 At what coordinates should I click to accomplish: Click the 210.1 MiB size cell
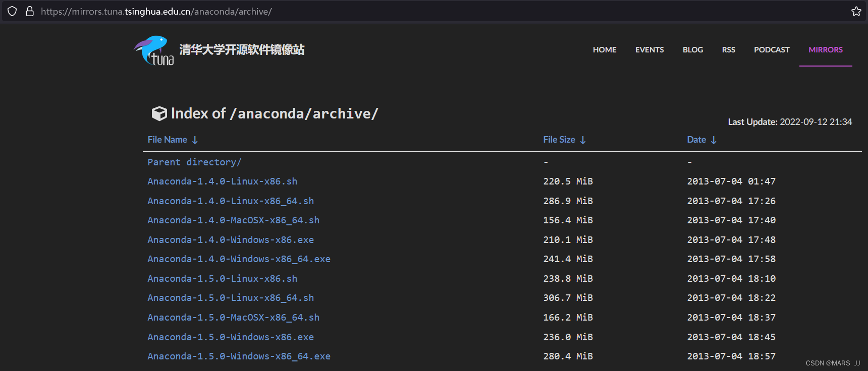point(568,240)
